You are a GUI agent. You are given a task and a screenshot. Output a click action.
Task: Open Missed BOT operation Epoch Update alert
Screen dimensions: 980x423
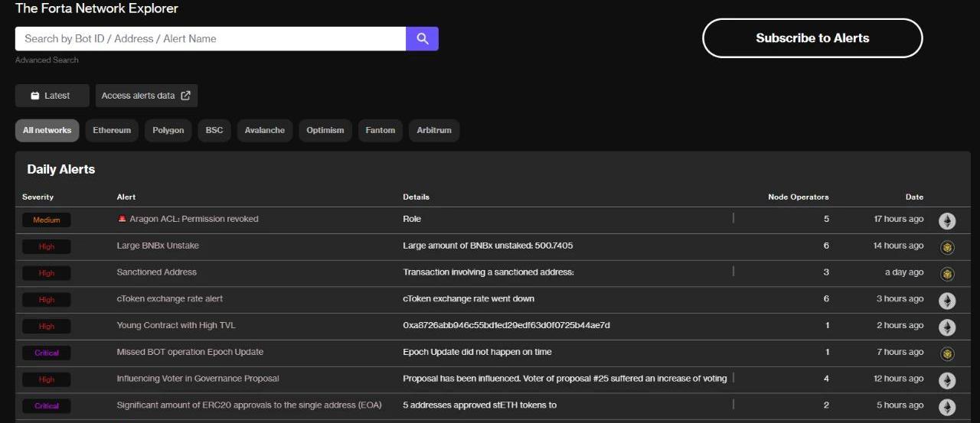tap(190, 352)
